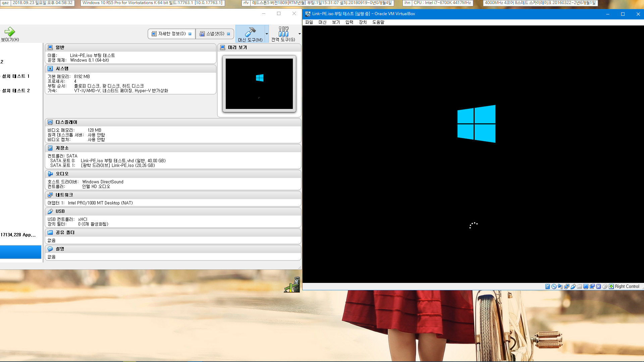Open Machine Tools (머신 도구) hammer button

(250, 34)
